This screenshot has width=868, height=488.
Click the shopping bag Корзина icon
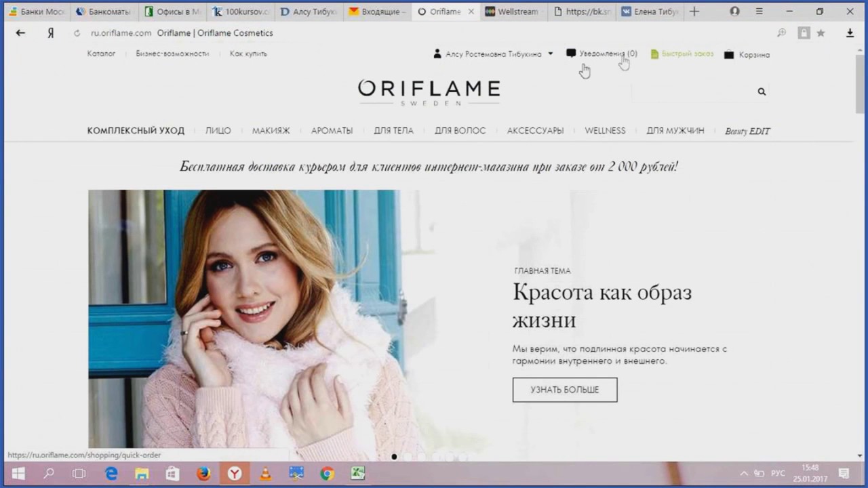pos(729,55)
